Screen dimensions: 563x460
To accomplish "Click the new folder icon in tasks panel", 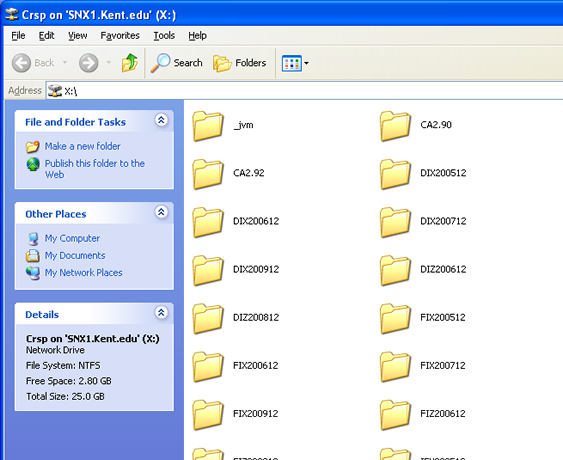I will (x=33, y=147).
